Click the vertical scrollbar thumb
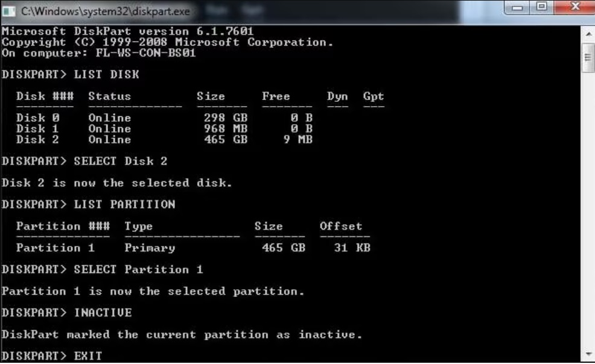 click(x=588, y=58)
